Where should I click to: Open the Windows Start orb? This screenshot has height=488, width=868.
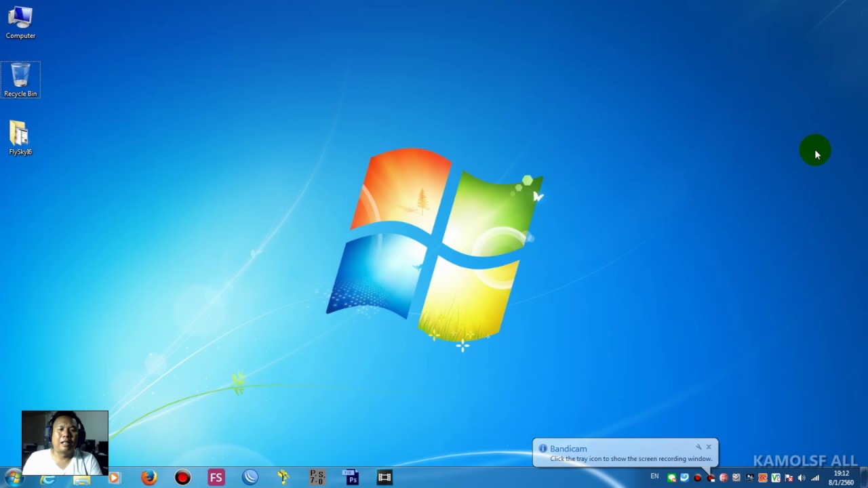14,478
